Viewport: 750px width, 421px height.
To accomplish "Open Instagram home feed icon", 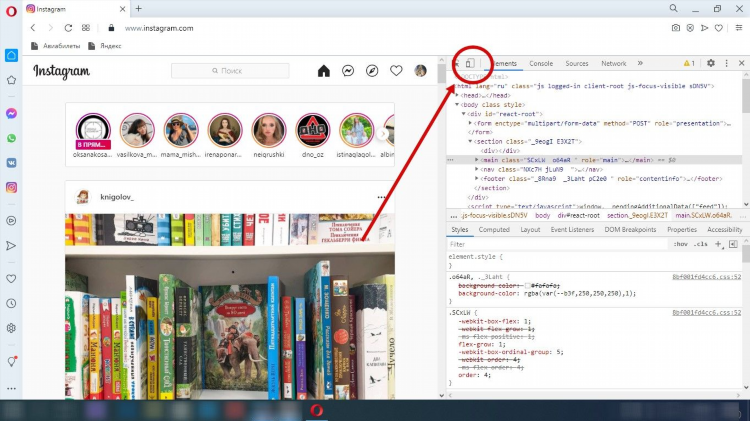I will (x=324, y=71).
